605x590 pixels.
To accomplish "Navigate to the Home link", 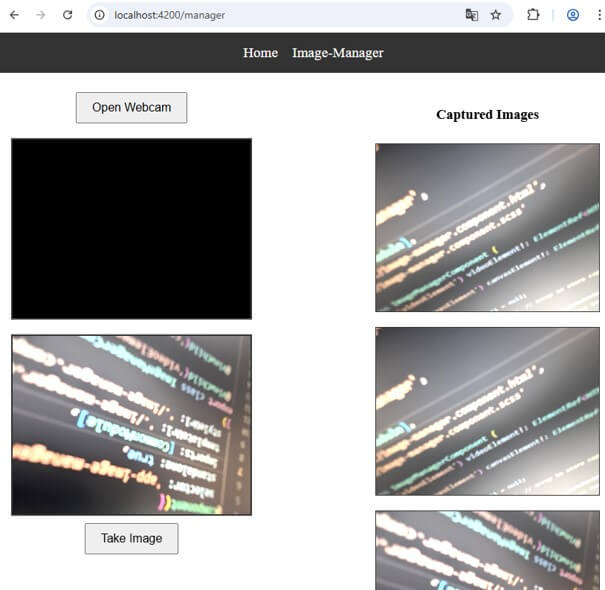I will coord(260,53).
